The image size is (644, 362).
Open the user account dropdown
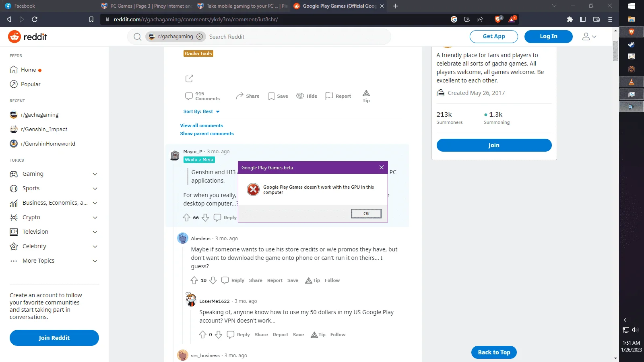click(589, 37)
